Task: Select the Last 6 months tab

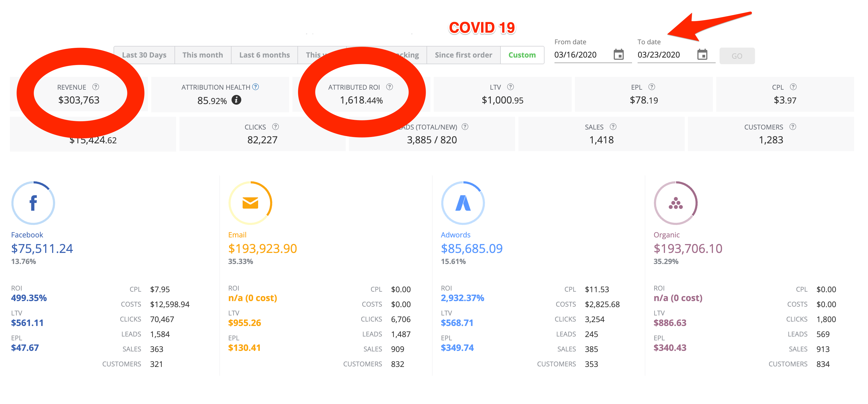Action: (264, 55)
